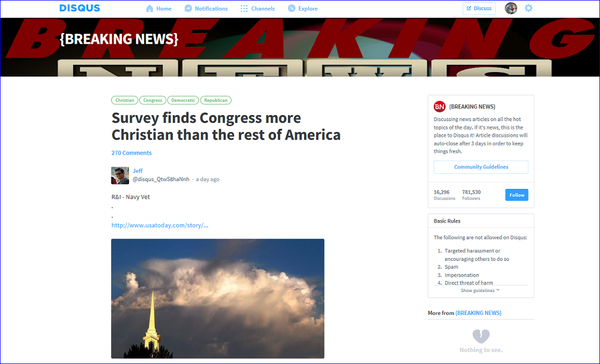This screenshot has height=364, width=600.
Task: Click the church steeple article image
Action: click(217, 298)
